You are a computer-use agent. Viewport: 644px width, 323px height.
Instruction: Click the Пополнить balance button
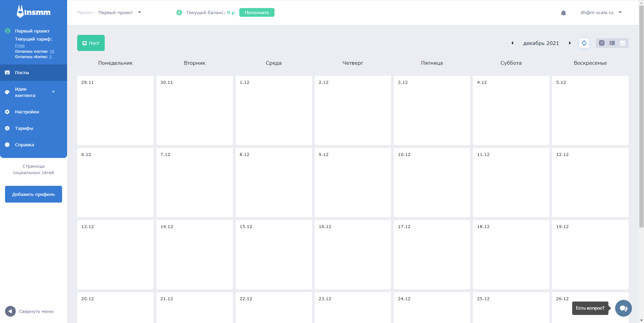click(257, 12)
